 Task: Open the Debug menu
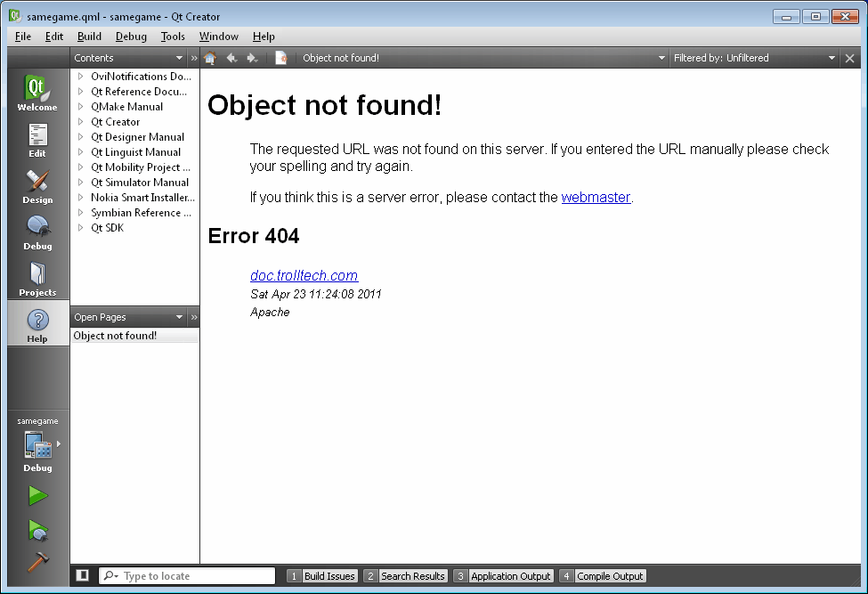click(131, 37)
